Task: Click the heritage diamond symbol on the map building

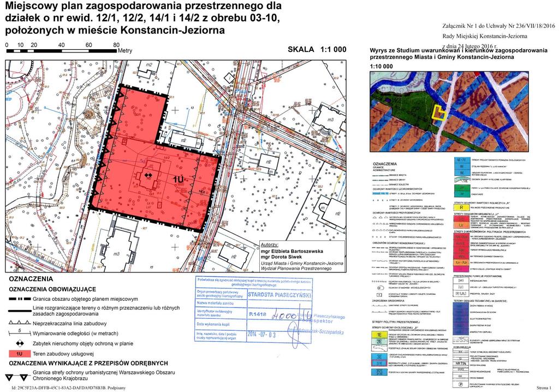Action: tap(148, 175)
